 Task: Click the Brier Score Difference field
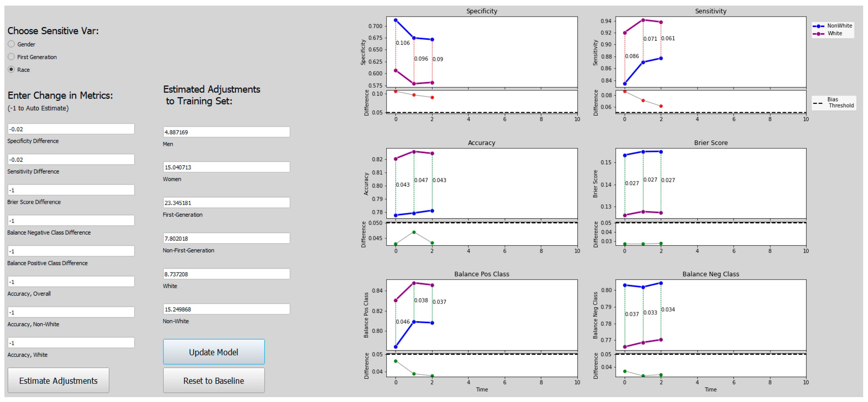pos(71,190)
